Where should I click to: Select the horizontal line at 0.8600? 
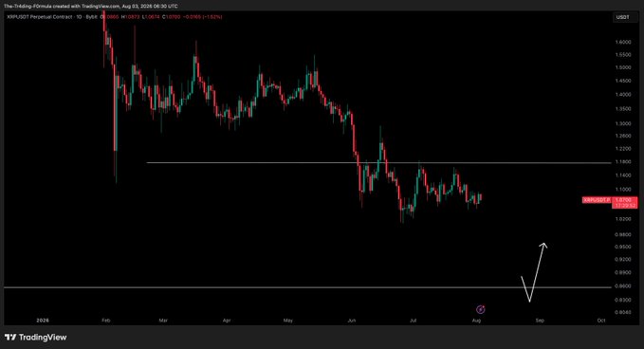[307, 287]
